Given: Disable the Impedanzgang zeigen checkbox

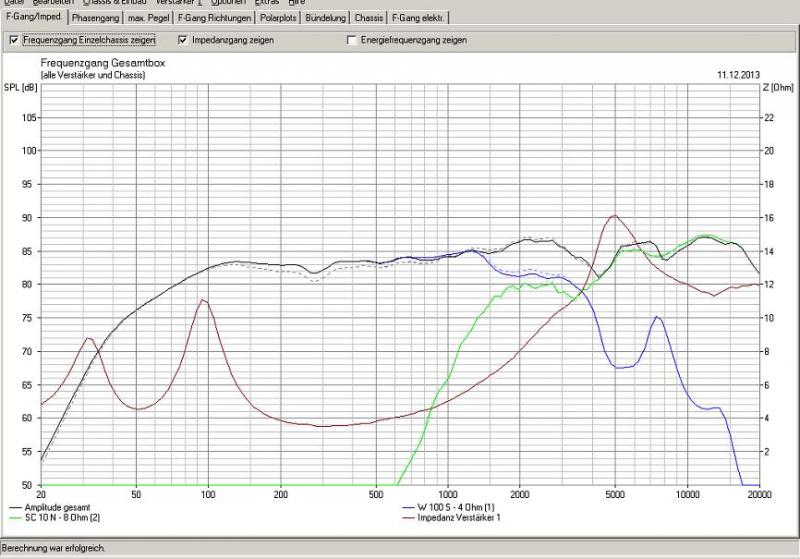Looking at the screenshot, I should point(183,41).
